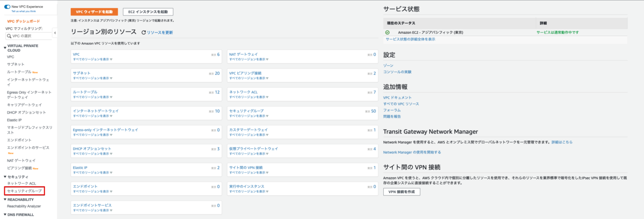Image resolution: width=644 pixels, height=219 pixels.
Task: Expand すべてのリージョンを表示 under Elastic IP card
Action: point(92,172)
